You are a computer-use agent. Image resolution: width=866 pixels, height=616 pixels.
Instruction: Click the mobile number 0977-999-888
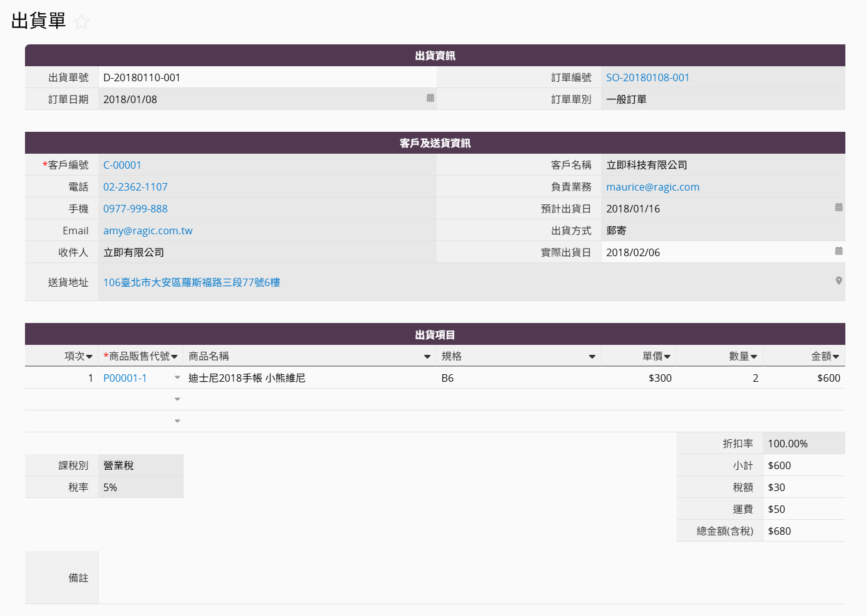click(x=136, y=209)
